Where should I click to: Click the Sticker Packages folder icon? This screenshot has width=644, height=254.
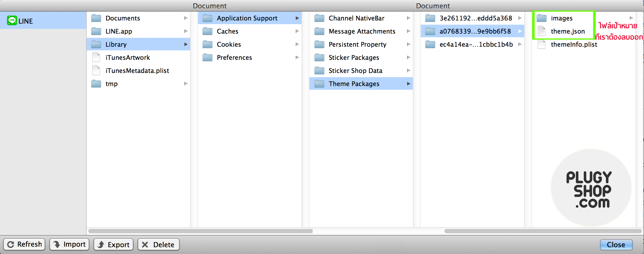click(x=319, y=57)
